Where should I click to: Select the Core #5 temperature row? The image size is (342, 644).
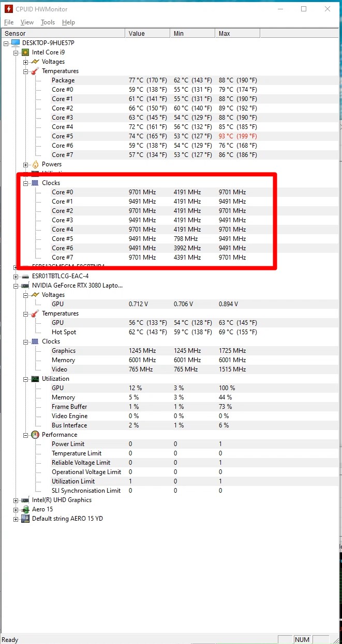[x=62, y=136]
